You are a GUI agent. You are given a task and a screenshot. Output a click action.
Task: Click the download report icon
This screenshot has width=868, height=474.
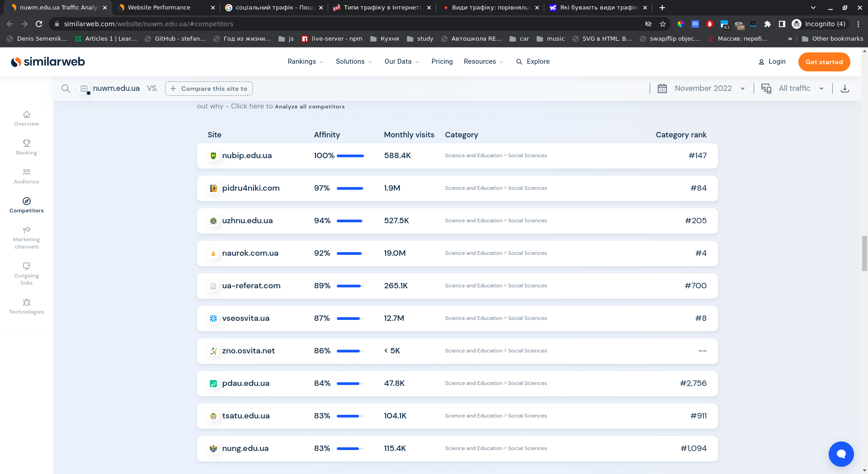(x=844, y=89)
